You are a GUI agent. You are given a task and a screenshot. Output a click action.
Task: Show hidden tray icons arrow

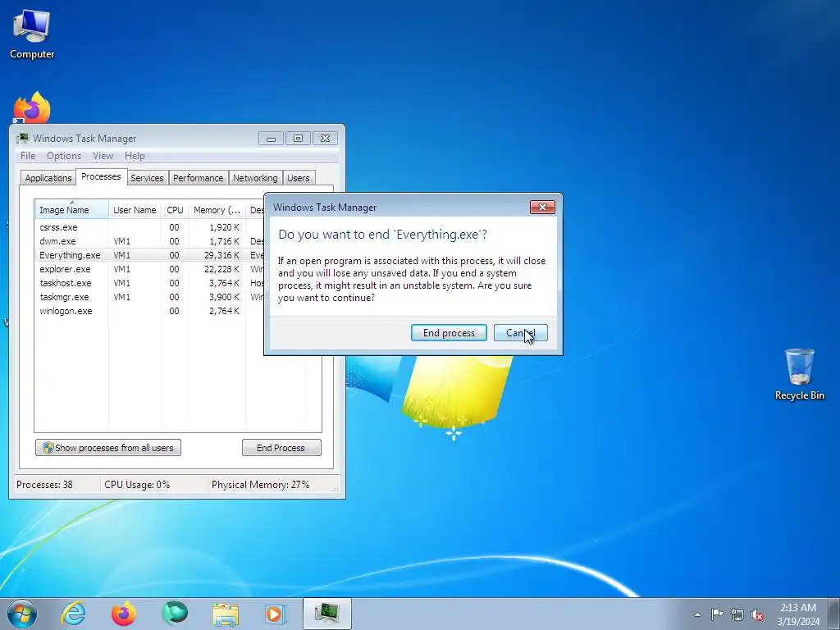point(697,614)
